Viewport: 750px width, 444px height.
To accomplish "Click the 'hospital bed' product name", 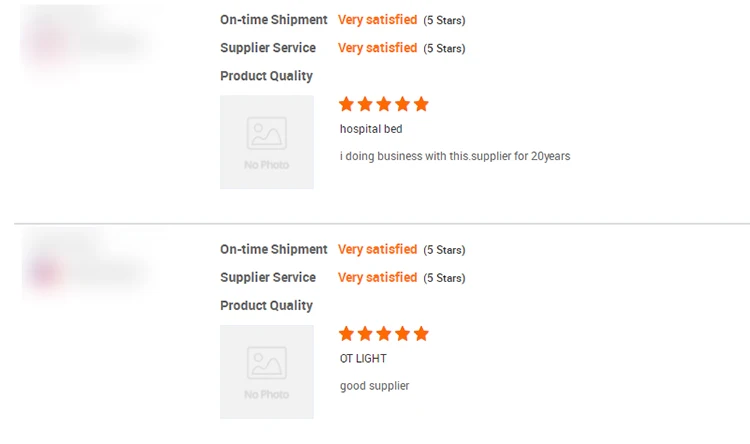I will click(x=371, y=129).
